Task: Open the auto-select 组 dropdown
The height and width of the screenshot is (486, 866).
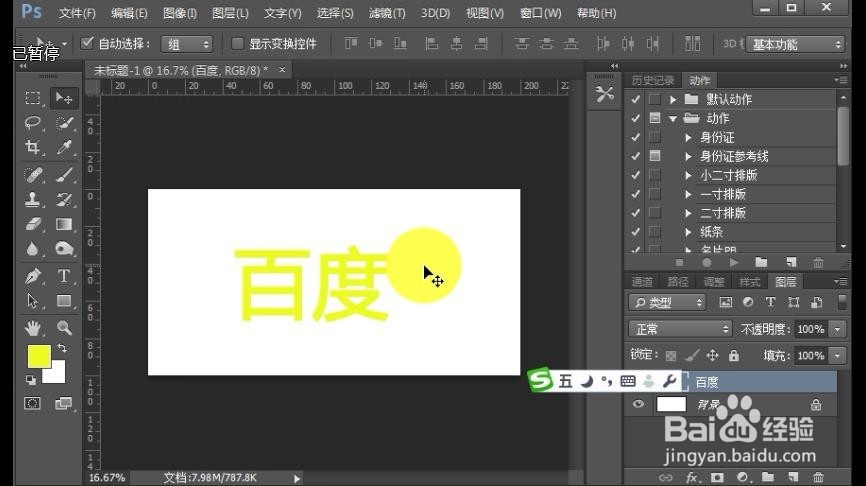Action: click(x=187, y=44)
